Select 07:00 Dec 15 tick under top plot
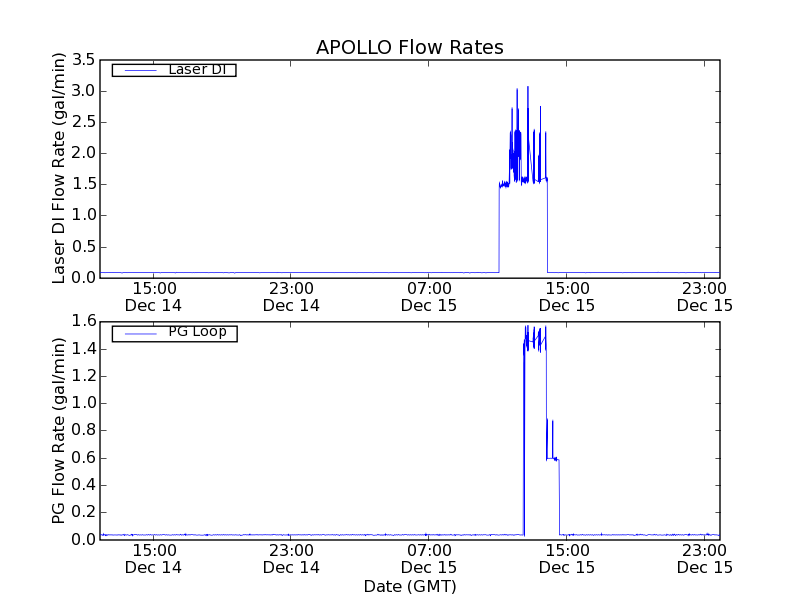800x600 pixels. pyautogui.click(x=428, y=296)
